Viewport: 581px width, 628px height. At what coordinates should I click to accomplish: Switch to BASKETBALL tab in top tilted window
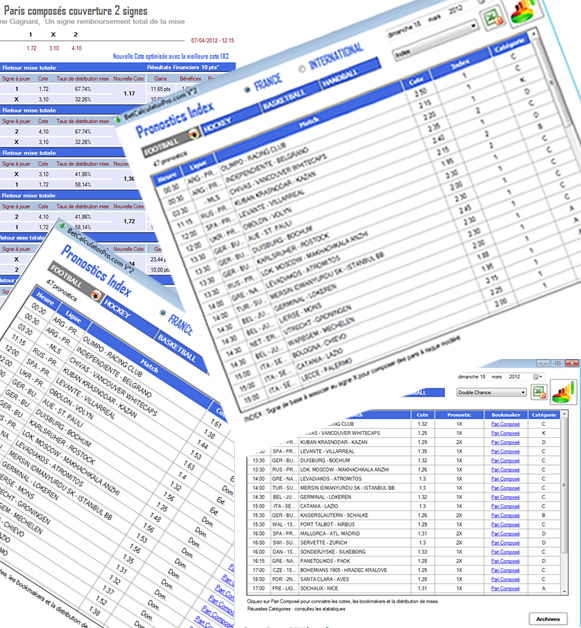291,96
